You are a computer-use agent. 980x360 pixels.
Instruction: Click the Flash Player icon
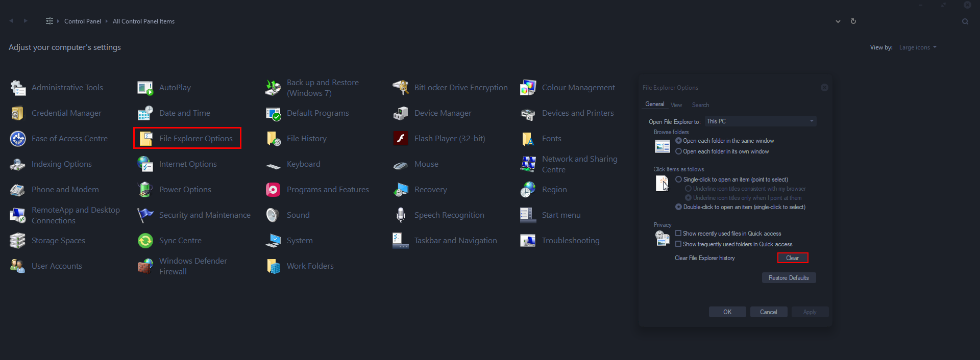401,139
